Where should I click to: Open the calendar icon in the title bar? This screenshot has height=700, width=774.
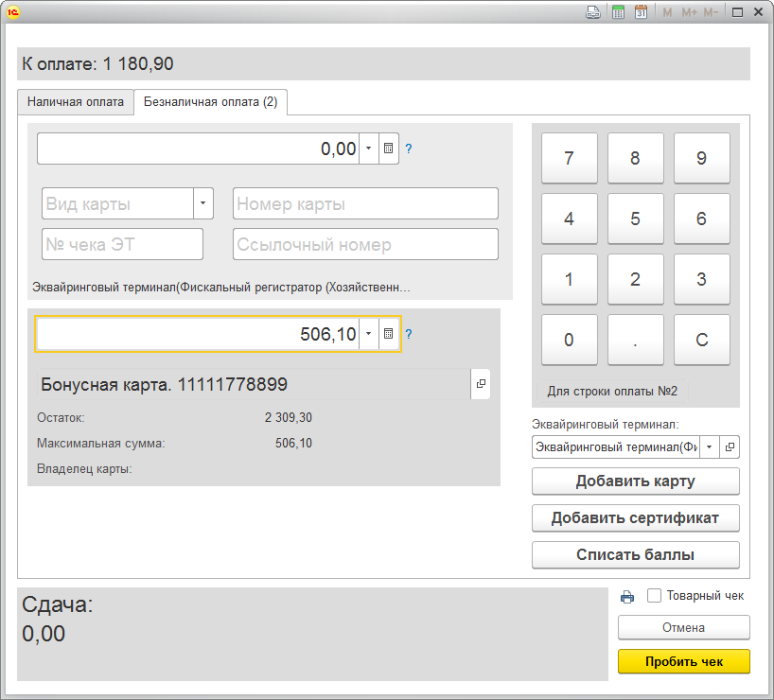tap(641, 12)
